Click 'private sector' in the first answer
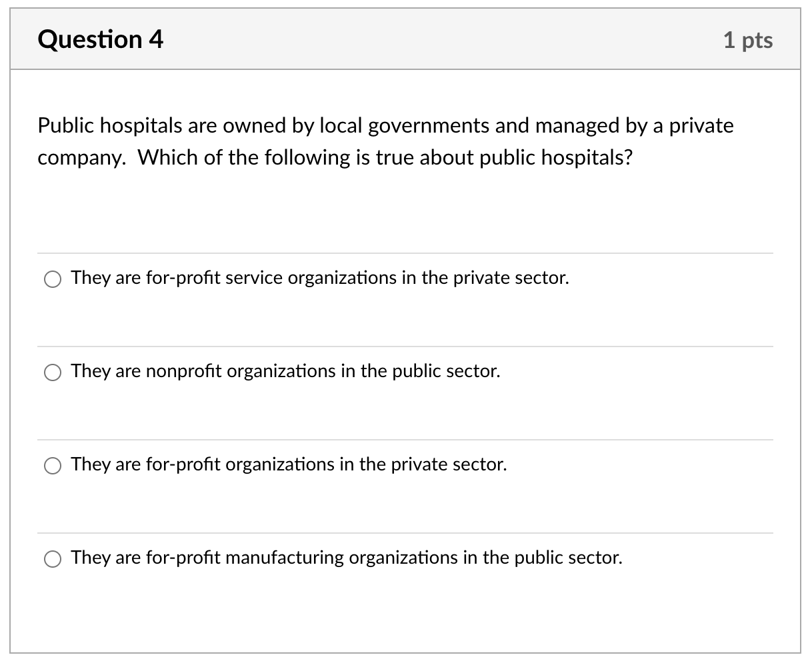 [x=511, y=278]
